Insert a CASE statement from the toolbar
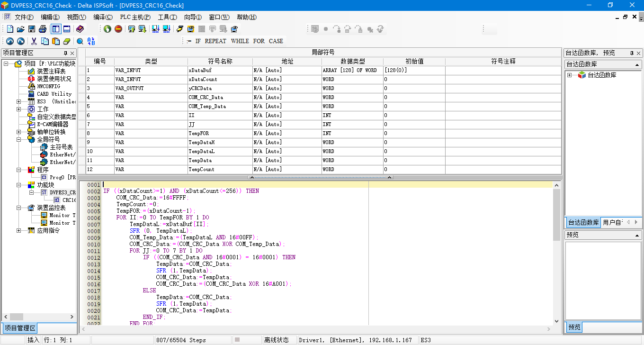 276,41
